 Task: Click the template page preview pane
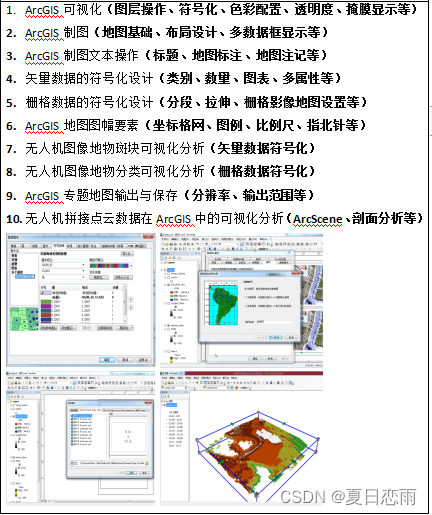pos(128,437)
